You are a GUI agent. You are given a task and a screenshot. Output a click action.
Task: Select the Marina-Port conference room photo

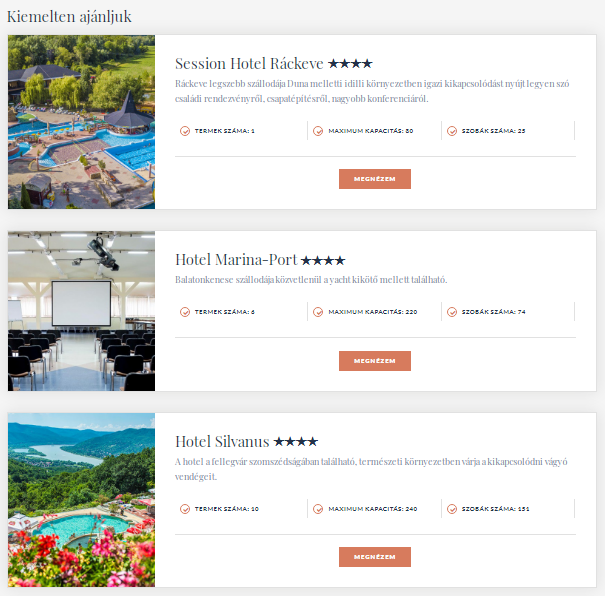click(x=81, y=311)
